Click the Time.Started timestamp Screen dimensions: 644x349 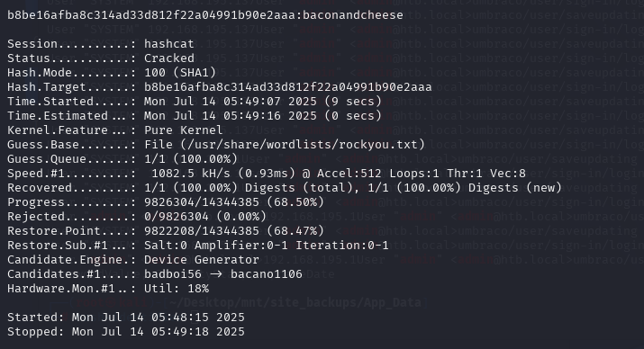click(x=263, y=102)
